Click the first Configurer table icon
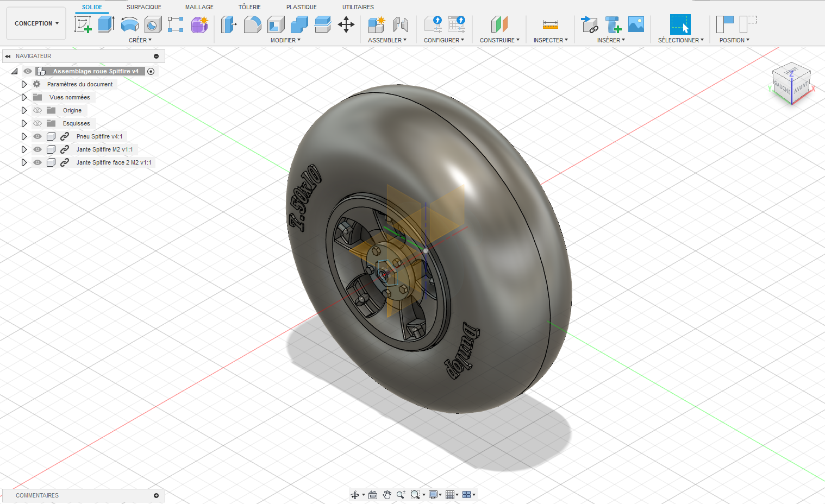Viewport: 825px width, 504px height. [433, 24]
